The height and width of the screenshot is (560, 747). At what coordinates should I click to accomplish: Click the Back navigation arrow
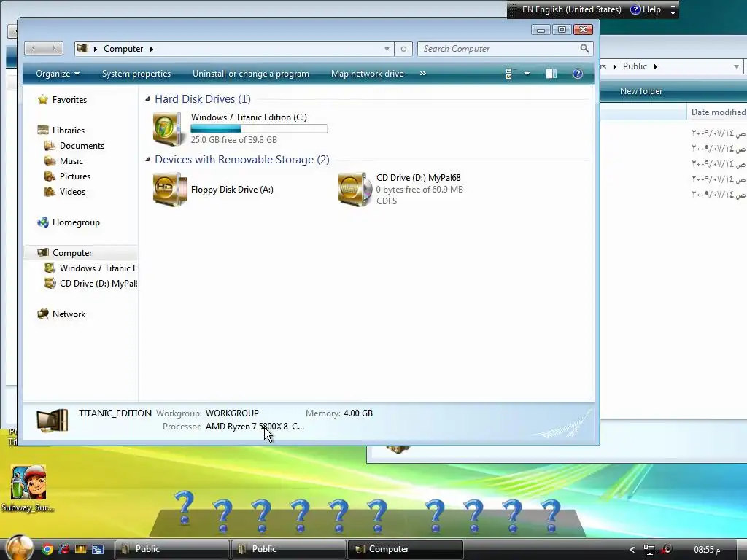pos(34,48)
